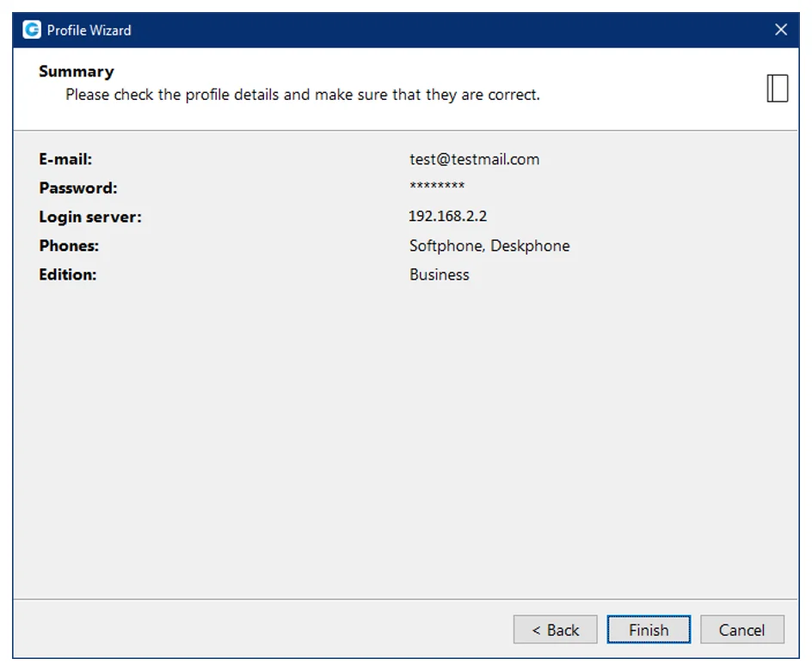Close the Profile Wizard window
Image resolution: width=812 pixels, height=671 pixels.
[781, 30]
